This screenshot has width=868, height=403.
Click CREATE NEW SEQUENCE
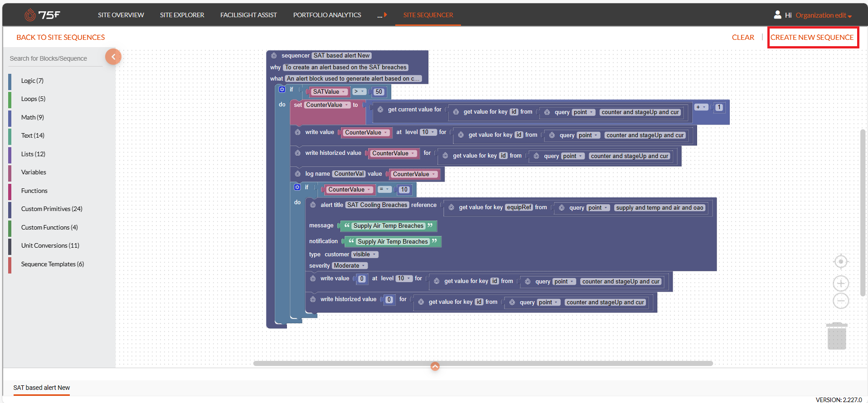[x=812, y=37]
